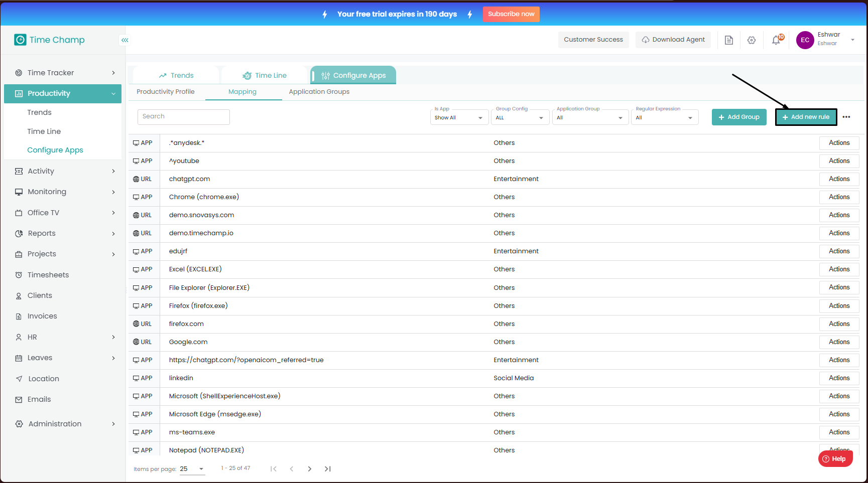
Task: Click the Timesheets sidebar icon
Action: [19, 275]
